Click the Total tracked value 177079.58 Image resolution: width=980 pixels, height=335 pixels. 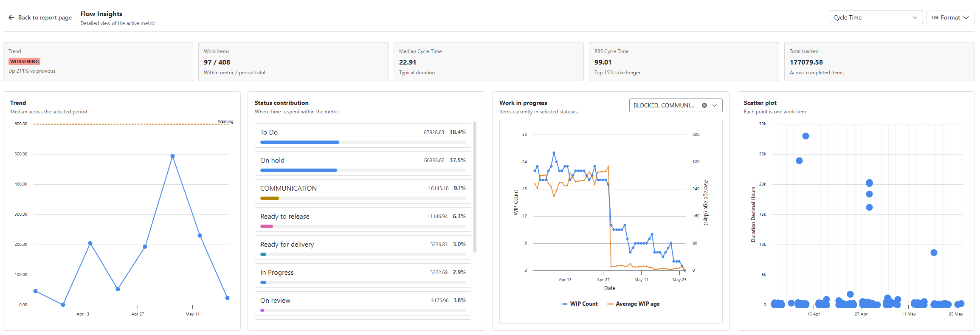(806, 62)
